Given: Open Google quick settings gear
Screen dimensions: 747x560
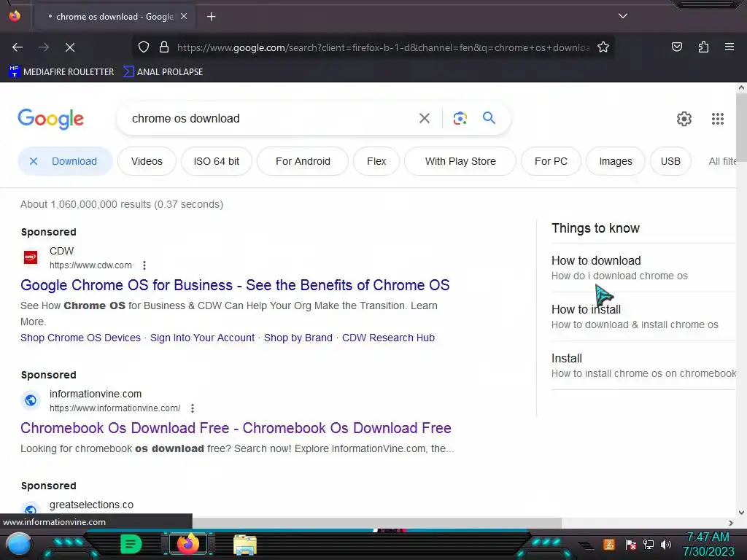Looking at the screenshot, I should tap(684, 119).
